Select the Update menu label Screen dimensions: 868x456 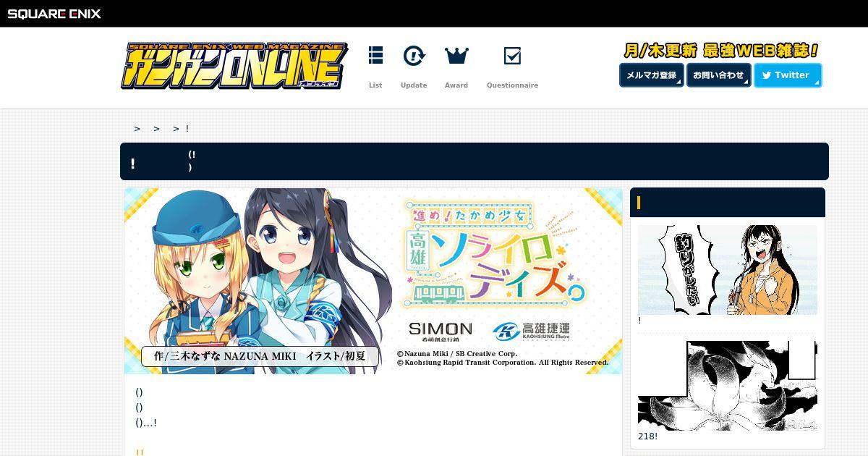[x=414, y=85]
